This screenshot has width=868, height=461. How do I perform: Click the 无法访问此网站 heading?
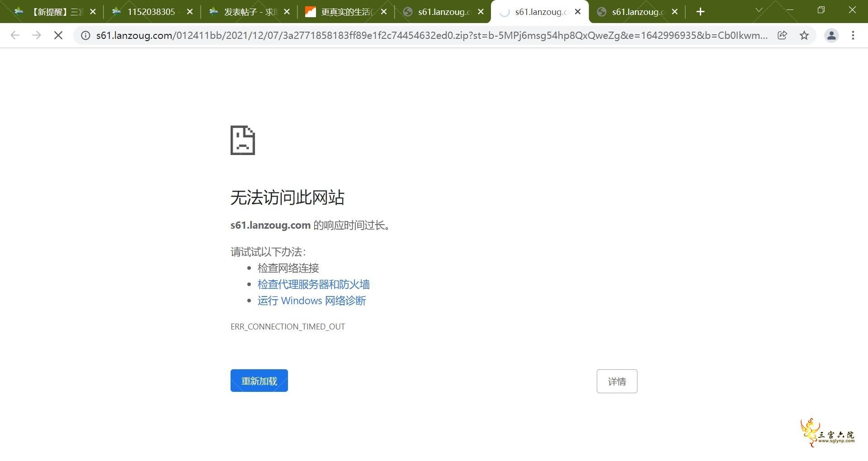(x=288, y=198)
